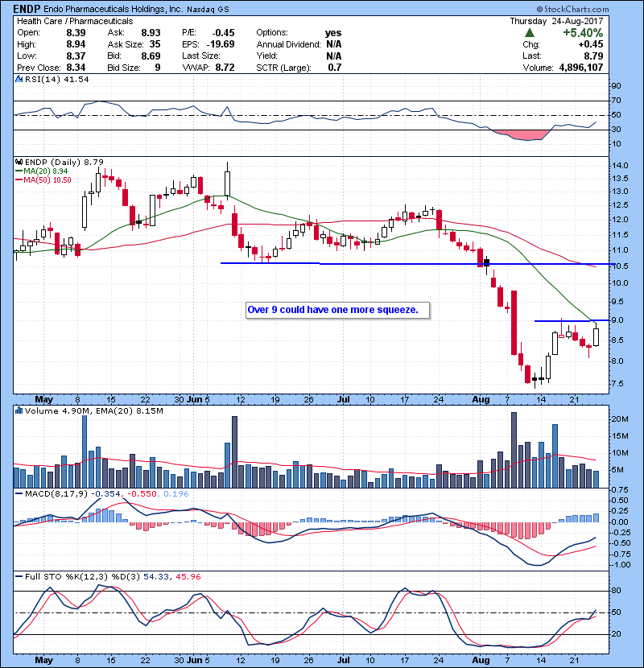Click the ENDP (Daily) 8.79 chart label
Viewport: 644px width, 668px height.
tap(64, 162)
